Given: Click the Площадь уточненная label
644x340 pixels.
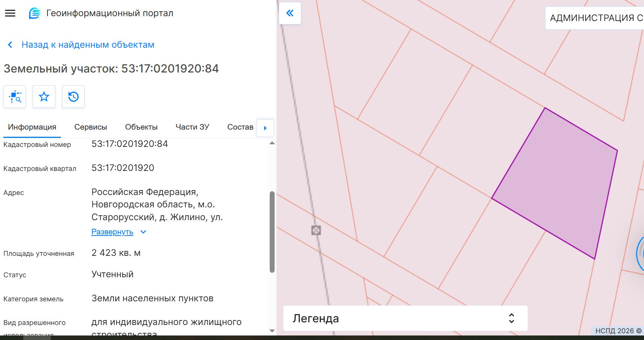Looking at the screenshot, I should click(39, 254).
